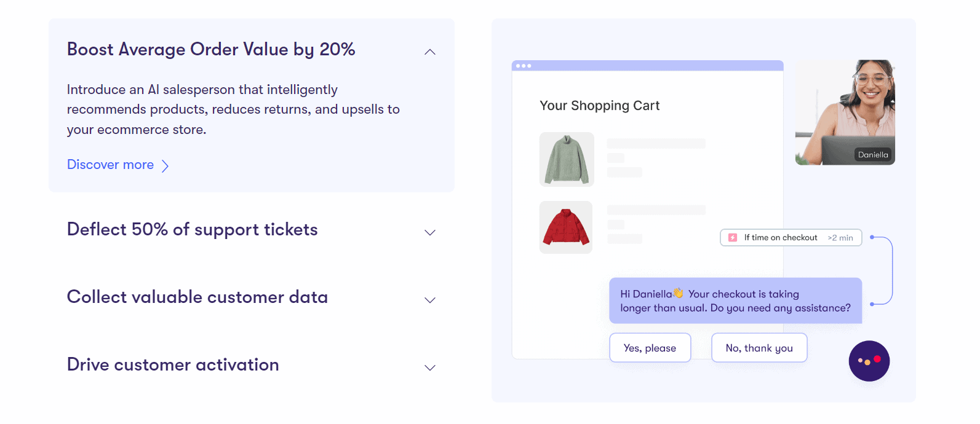Collapse the Boost Average Order Value section chevron

(x=430, y=52)
